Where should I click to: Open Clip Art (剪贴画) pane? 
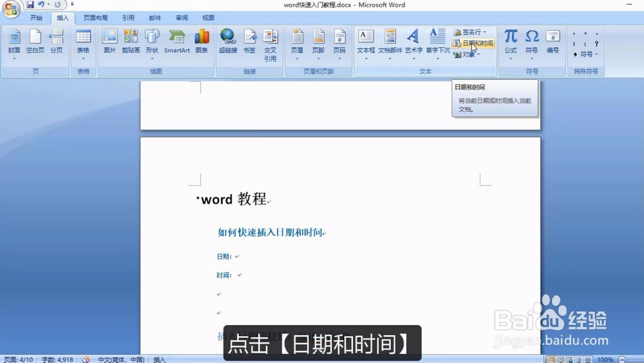pos(131,41)
